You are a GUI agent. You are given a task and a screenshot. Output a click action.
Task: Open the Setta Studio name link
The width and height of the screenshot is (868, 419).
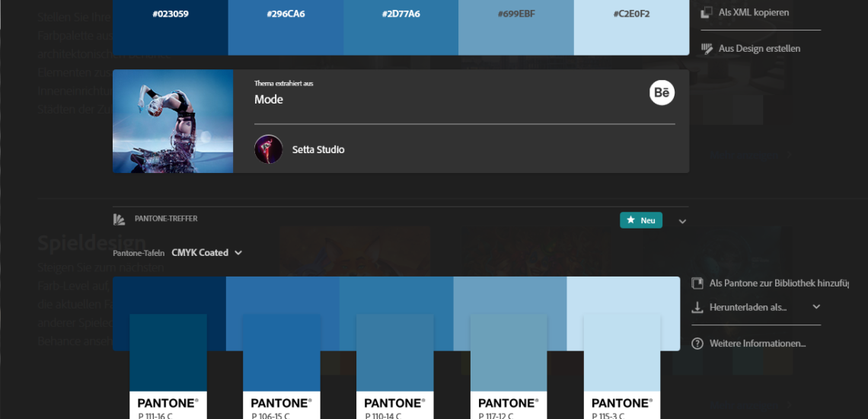click(318, 150)
